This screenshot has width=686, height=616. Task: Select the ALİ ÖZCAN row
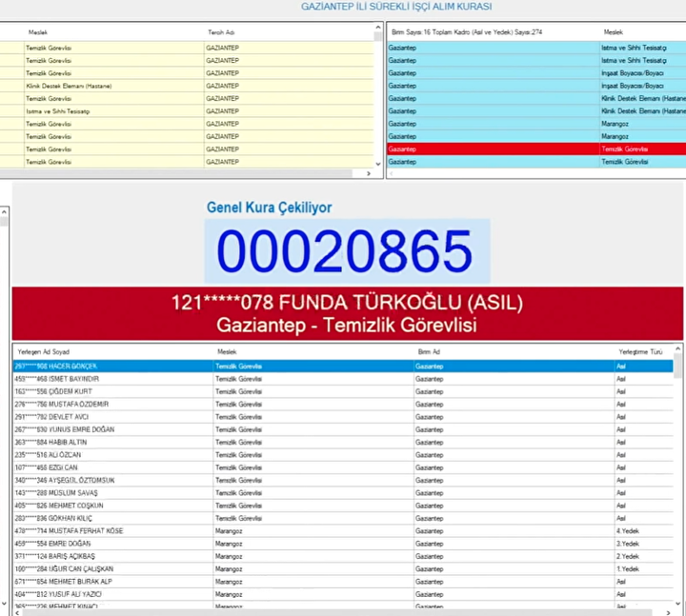[343, 455]
